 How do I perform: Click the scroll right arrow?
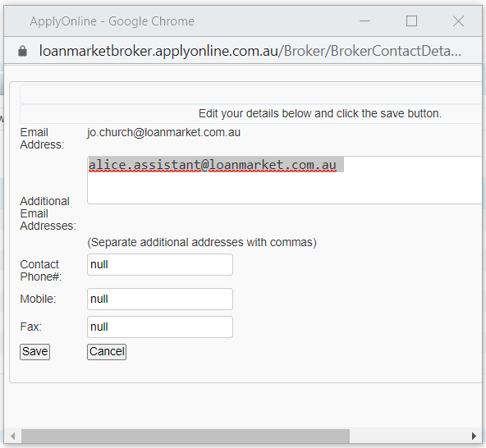[x=474, y=436]
